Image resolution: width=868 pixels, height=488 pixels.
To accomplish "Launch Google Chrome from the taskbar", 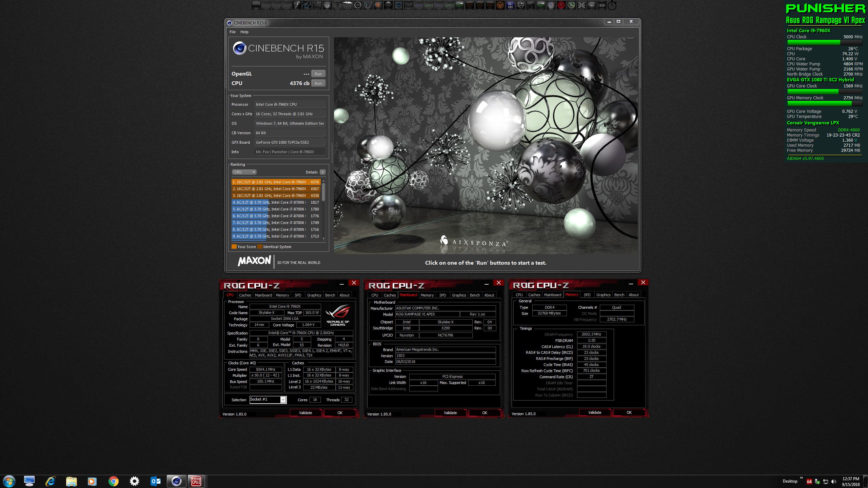I will tap(113, 481).
